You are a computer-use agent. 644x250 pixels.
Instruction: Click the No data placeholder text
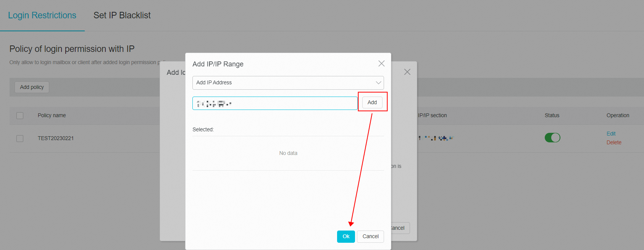click(288, 153)
